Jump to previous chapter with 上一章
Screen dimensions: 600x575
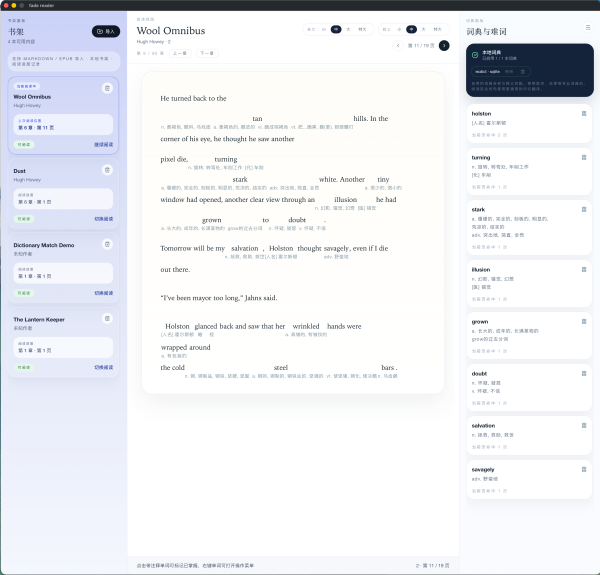click(181, 52)
